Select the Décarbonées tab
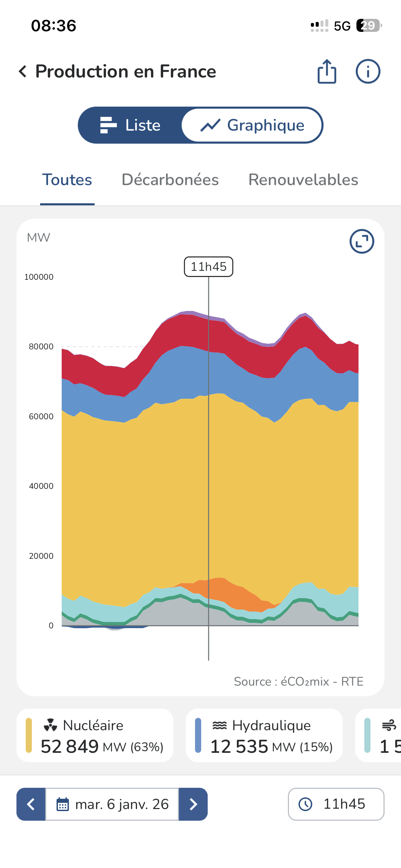Image resolution: width=401 pixels, height=868 pixels. coord(170,180)
